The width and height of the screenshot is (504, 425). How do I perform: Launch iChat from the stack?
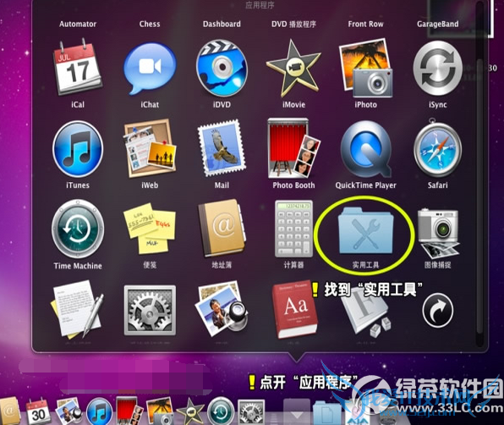tap(150, 69)
